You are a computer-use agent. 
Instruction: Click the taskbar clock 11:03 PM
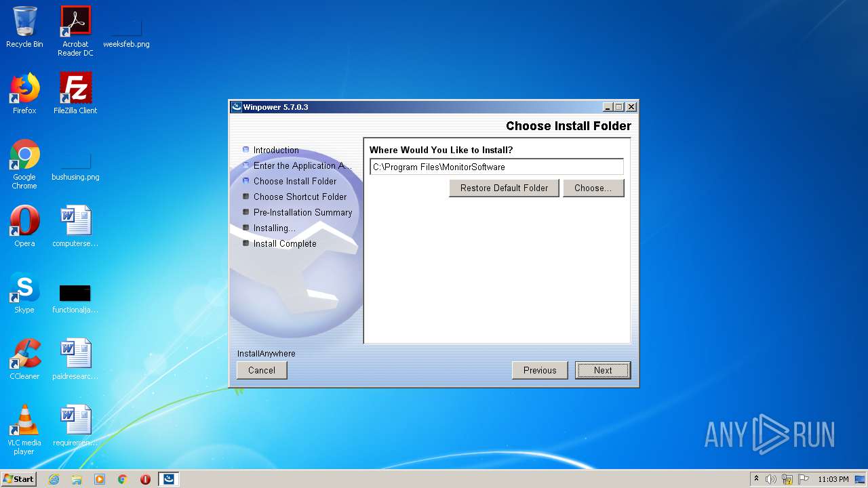pos(833,479)
